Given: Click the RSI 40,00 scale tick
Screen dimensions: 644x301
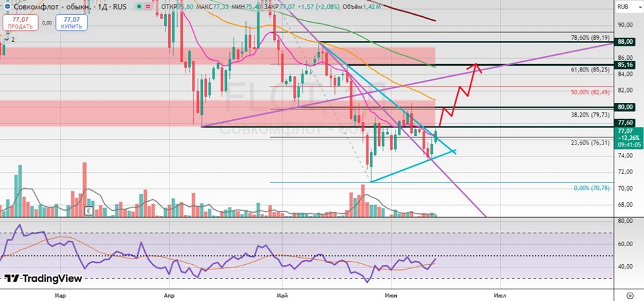Looking at the screenshot, I should [x=624, y=266].
